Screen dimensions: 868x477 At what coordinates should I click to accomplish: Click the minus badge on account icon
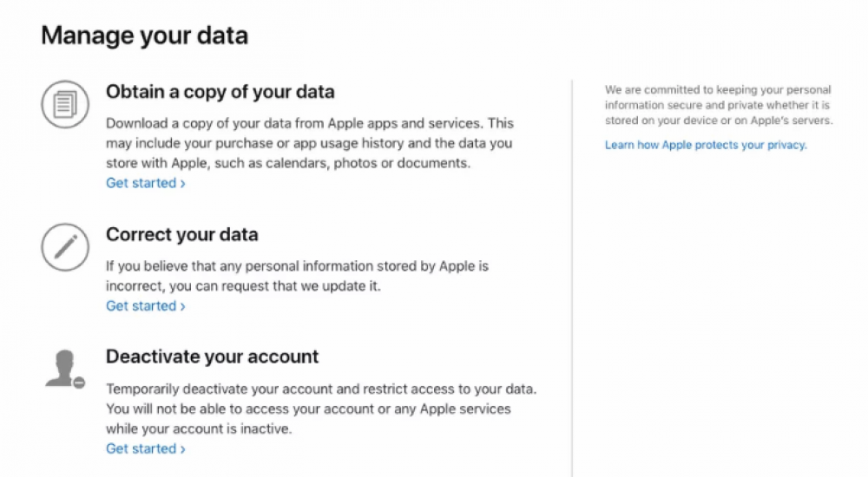click(x=79, y=382)
